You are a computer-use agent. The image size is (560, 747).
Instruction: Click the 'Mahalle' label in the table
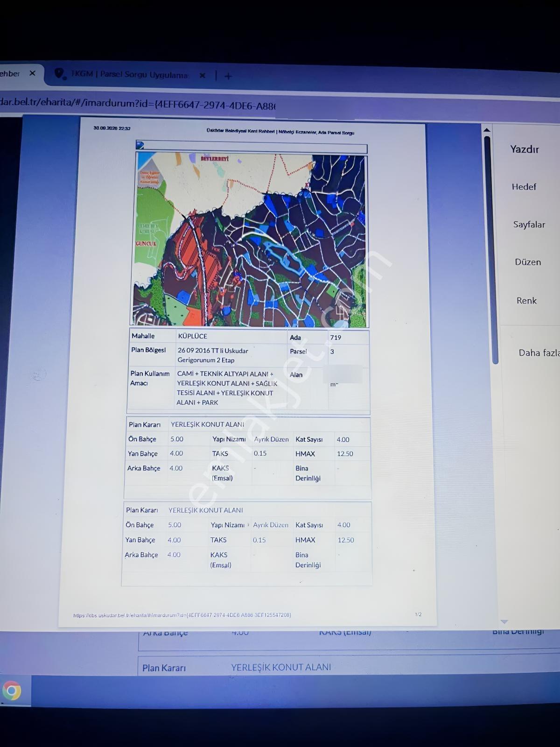tap(143, 336)
